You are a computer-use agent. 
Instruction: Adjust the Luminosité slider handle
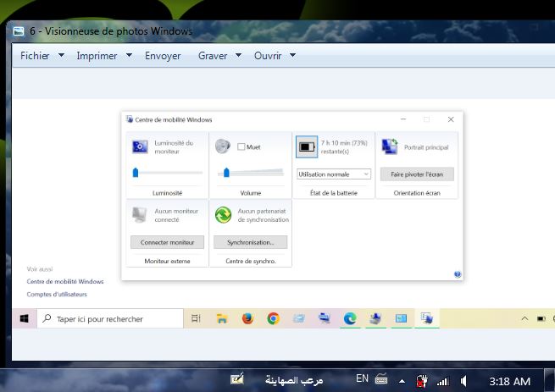pos(136,173)
